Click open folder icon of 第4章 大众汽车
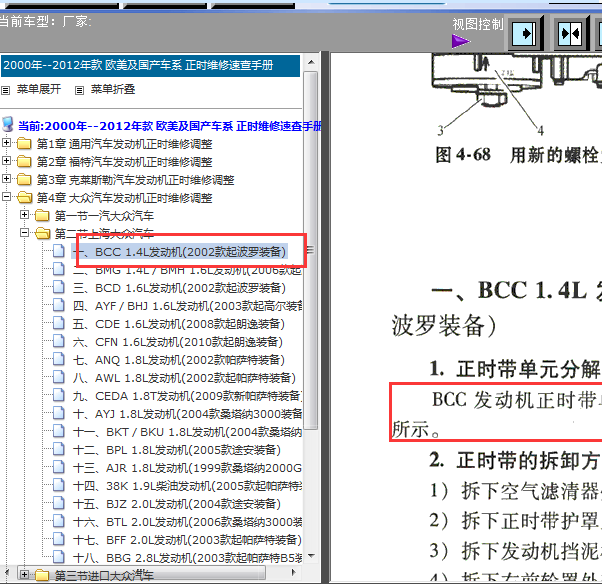 (25, 197)
